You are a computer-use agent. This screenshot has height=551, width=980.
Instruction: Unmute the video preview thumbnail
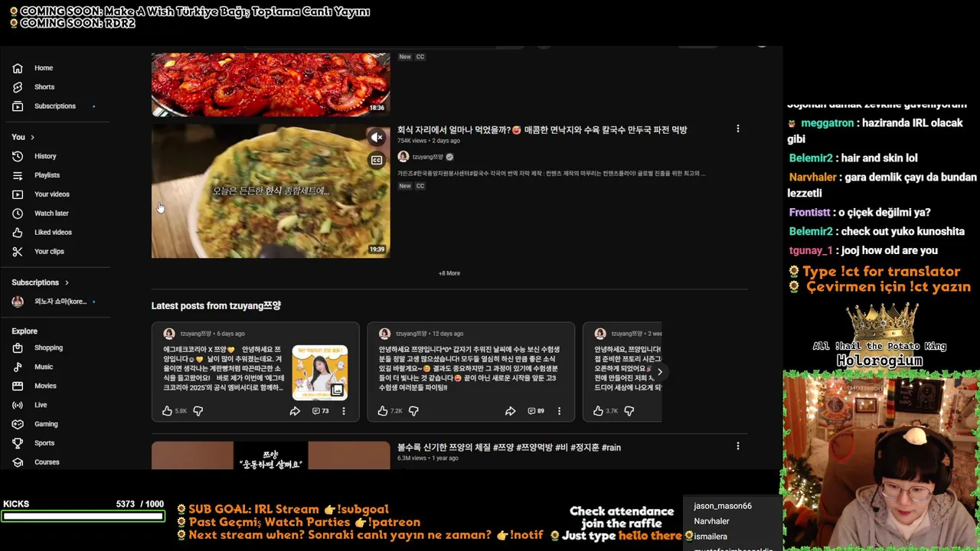(377, 138)
